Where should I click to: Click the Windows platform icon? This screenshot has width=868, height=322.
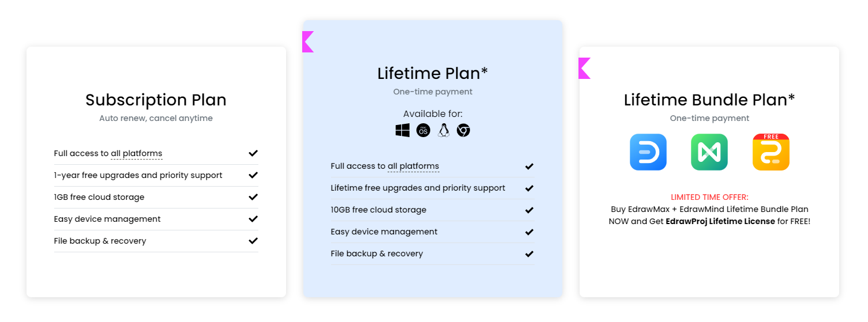click(x=403, y=130)
